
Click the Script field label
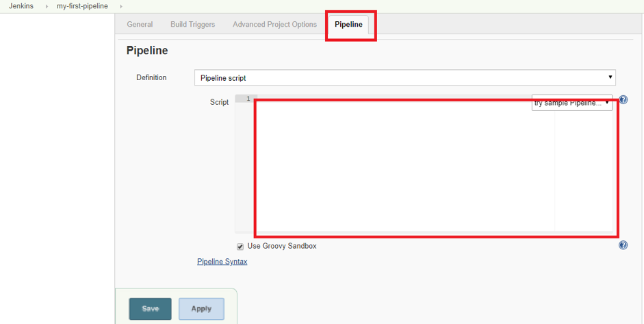tap(219, 102)
